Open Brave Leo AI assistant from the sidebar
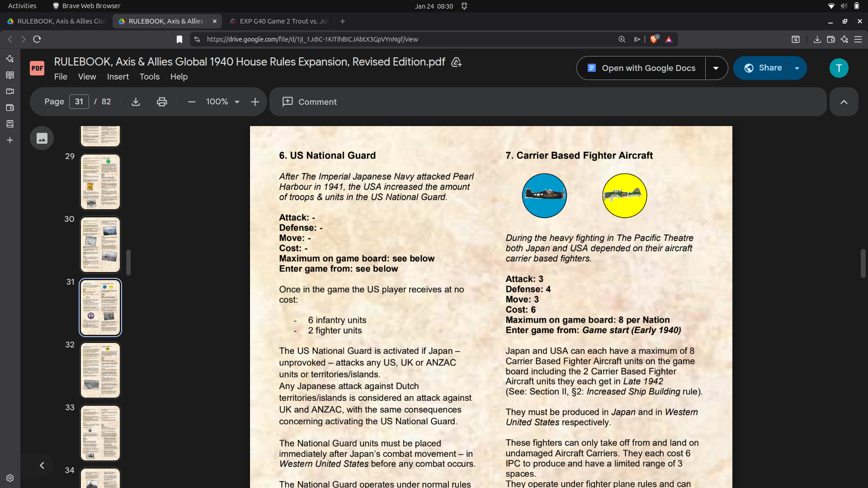 pyautogui.click(x=10, y=58)
